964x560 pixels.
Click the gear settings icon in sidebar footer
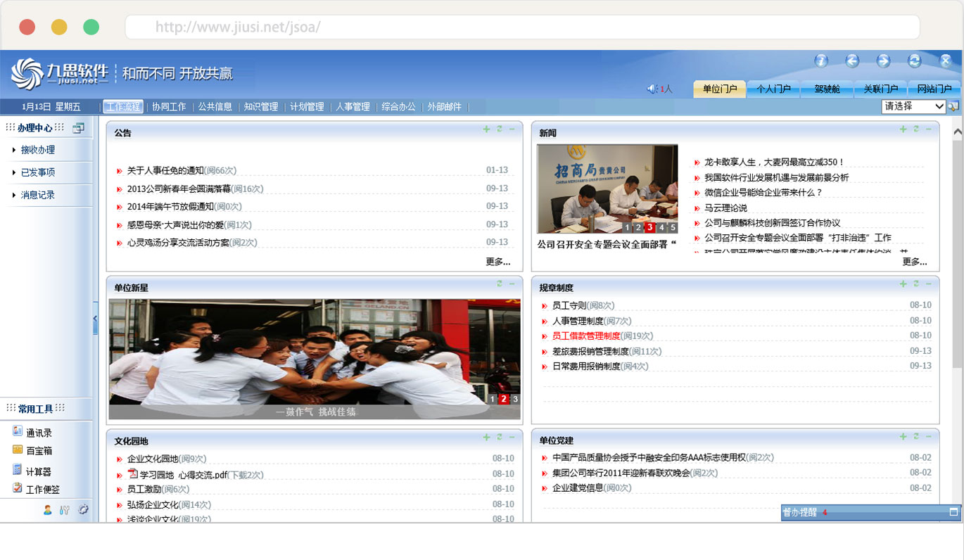(83, 510)
